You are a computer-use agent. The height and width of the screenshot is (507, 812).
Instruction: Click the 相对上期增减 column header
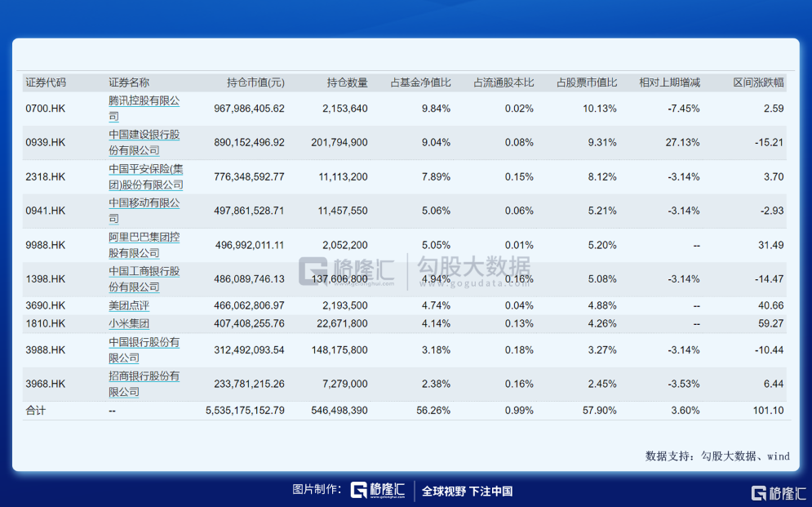coord(669,82)
